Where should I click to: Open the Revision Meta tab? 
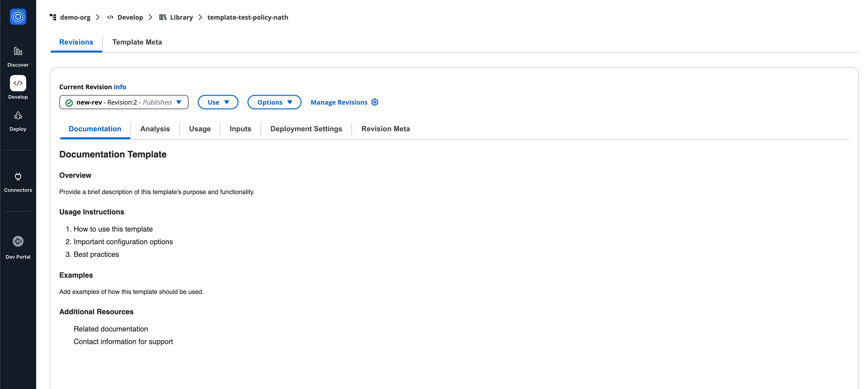pos(385,129)
